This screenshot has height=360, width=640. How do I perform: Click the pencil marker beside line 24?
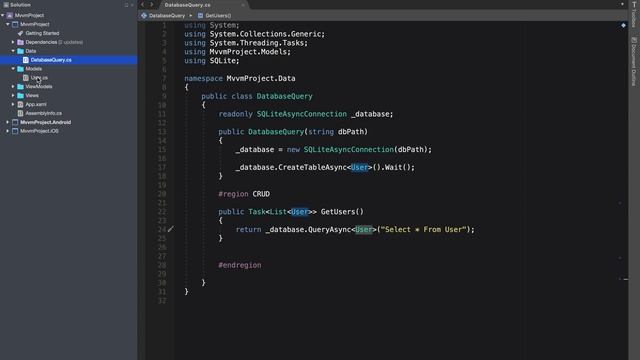[171, 229]
